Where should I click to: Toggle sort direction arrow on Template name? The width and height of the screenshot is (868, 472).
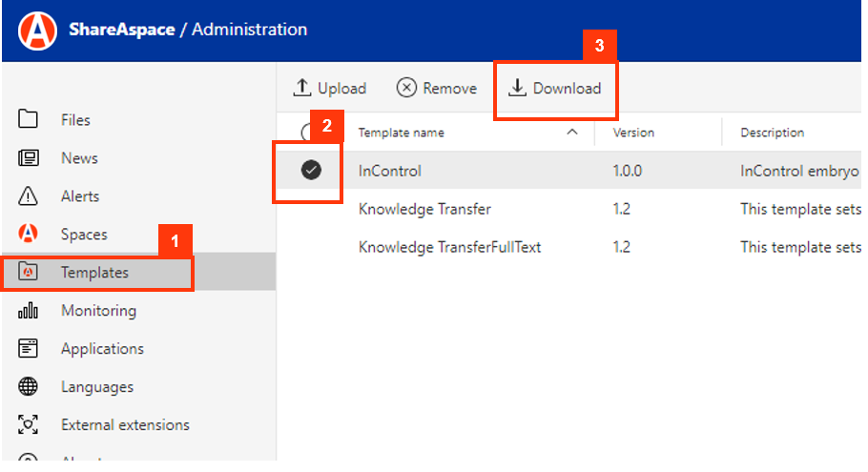(572, 132)
